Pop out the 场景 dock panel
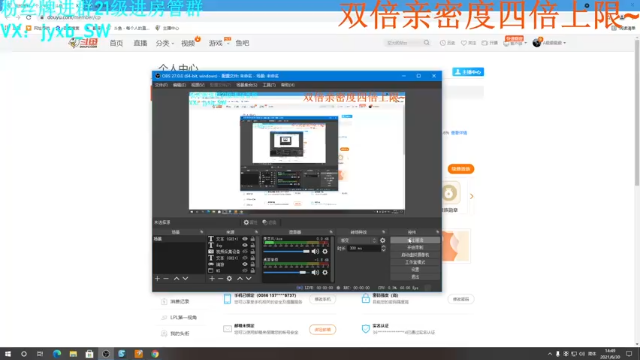This screenshot has height=360, width=640. (202, 232)
